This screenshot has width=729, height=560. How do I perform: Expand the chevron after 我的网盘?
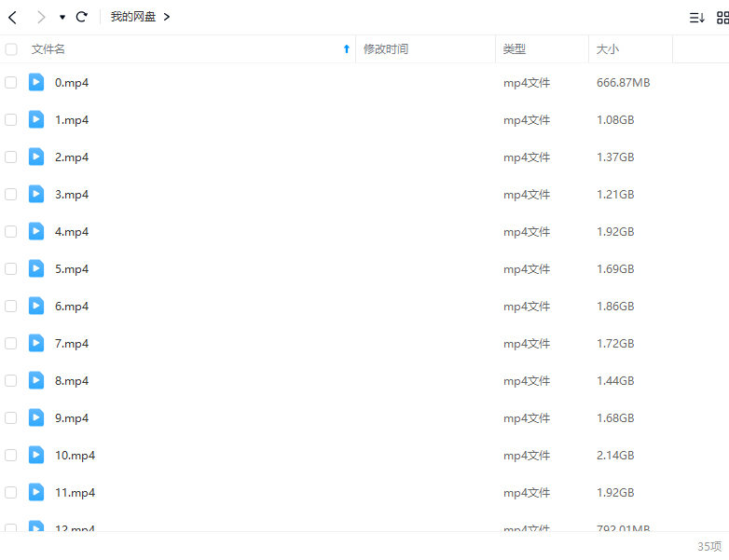click(167, 17)
